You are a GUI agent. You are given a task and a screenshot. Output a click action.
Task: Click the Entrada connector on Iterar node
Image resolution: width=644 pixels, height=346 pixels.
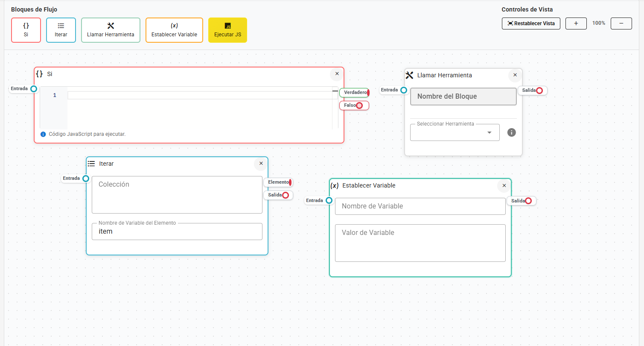point(85,179)
